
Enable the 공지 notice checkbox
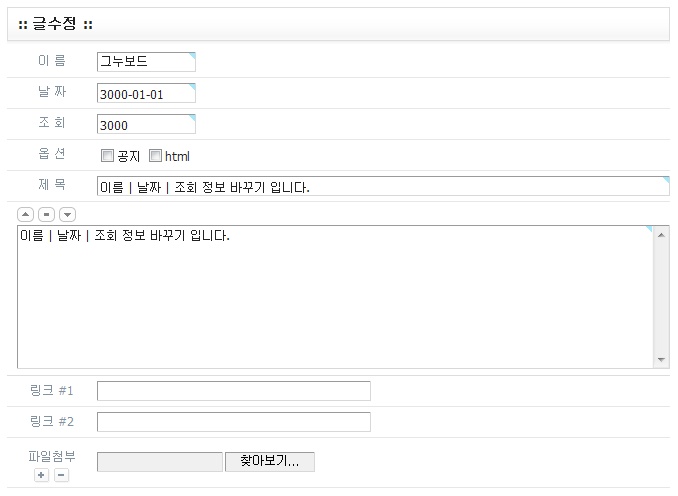107,156
